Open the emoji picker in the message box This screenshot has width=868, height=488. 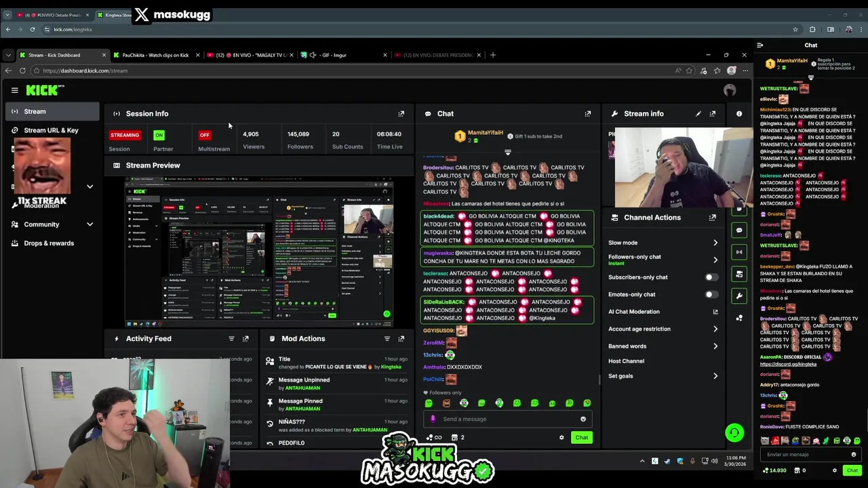tap(583, 419)
